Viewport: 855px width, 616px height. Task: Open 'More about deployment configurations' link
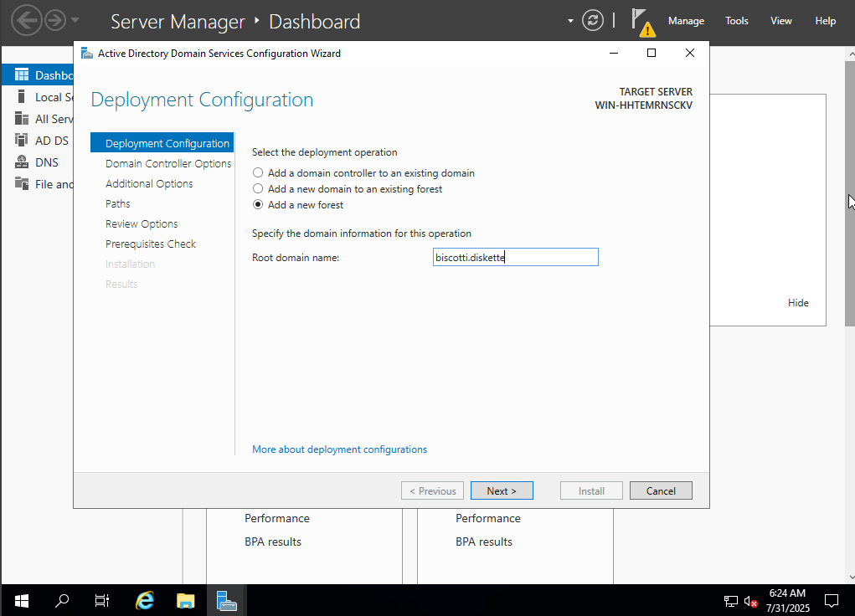339,449
